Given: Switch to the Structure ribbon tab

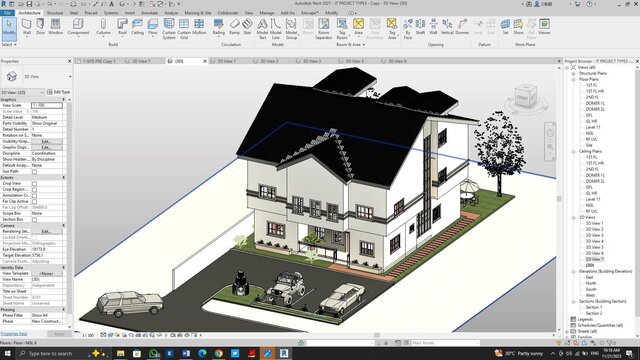Looking at the screenshot, I should pos(55,13).
